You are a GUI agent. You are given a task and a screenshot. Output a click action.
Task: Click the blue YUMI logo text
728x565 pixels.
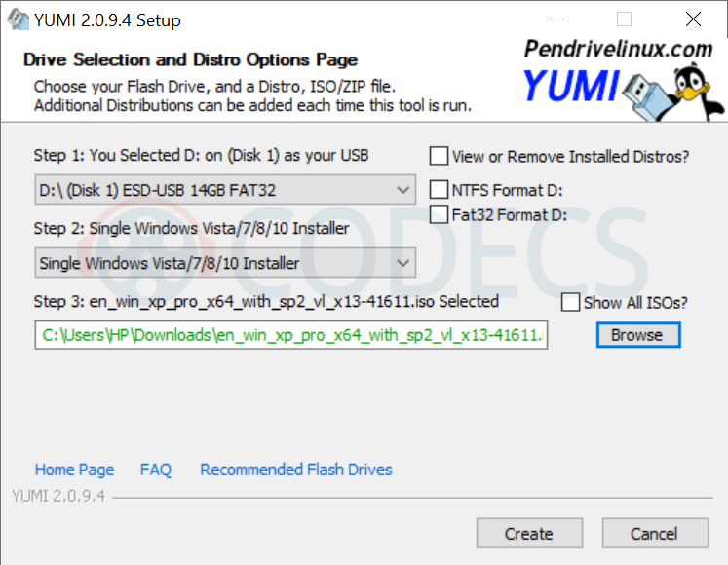[571, 88]
